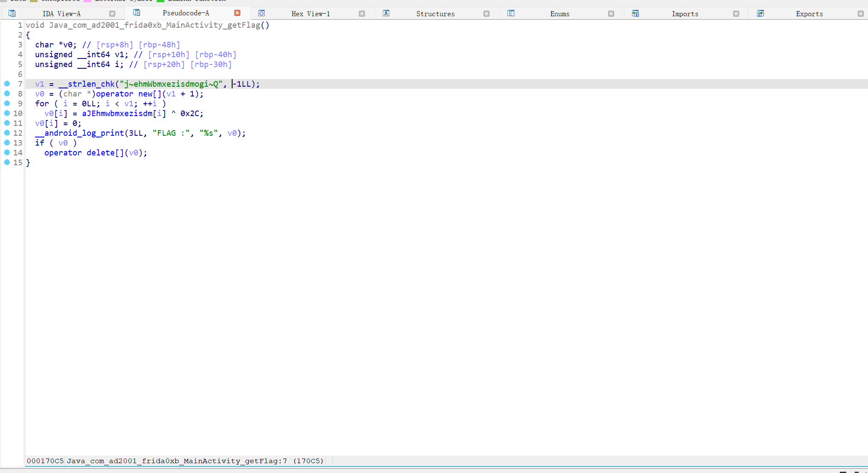
Task: Select the "FLAG :" string literal
Action: 171,133
